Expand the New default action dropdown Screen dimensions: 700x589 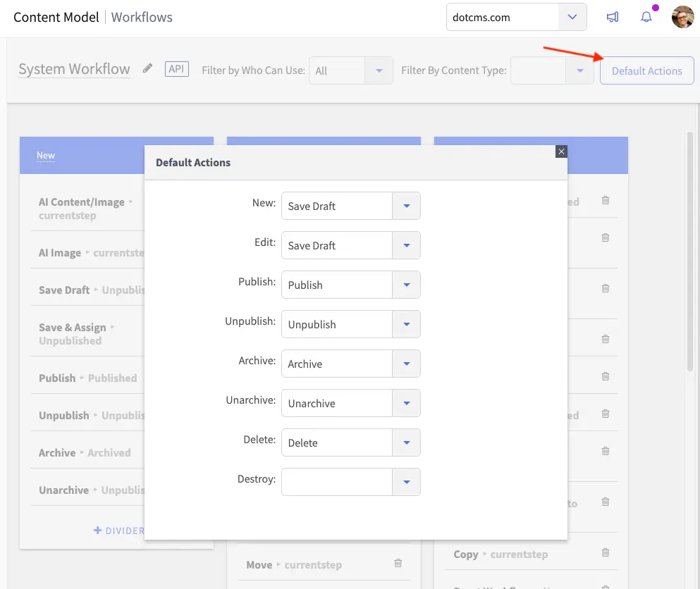pyautogui.click(x=406, y=206)
